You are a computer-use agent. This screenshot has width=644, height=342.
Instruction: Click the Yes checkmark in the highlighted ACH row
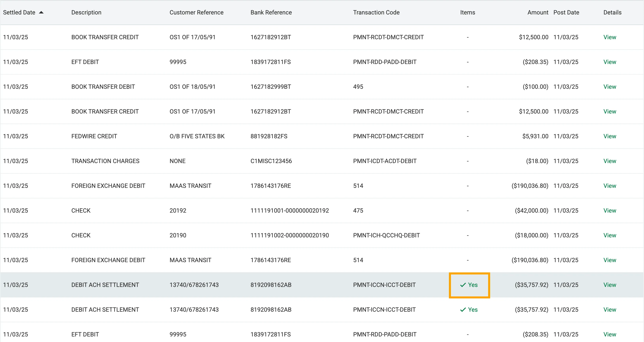click(469, 285)
